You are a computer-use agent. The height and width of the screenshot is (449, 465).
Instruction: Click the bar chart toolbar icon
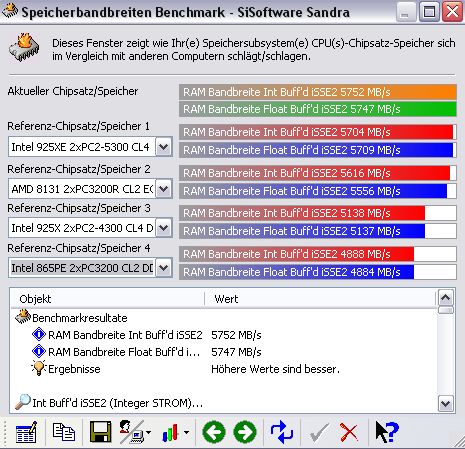[170, 433]
